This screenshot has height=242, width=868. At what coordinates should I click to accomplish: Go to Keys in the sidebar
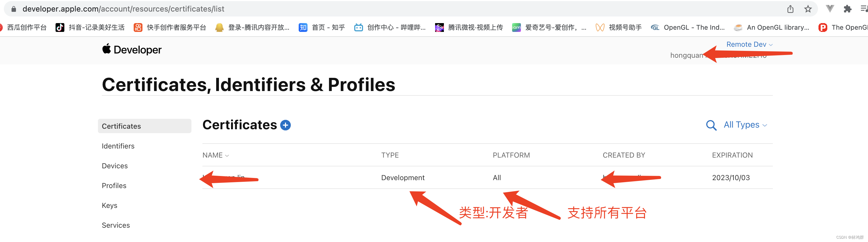pos(109,206)
